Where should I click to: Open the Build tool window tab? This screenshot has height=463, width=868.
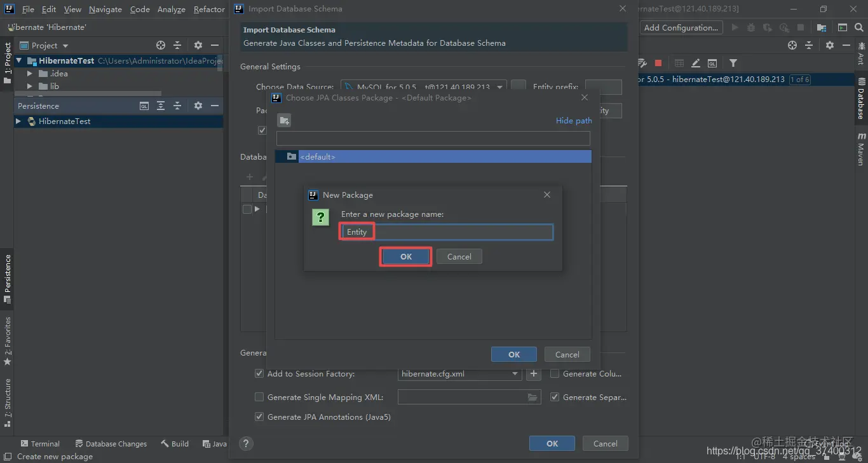175,443
